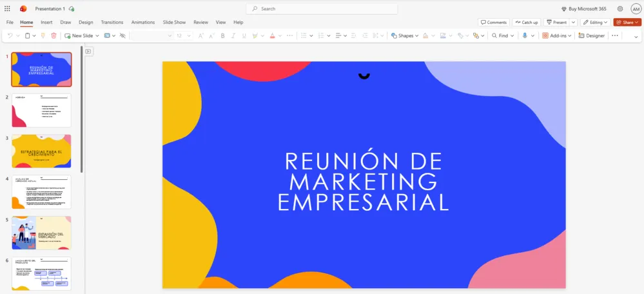Switch to the Insert tab
644x294 pixels.
coord(46,22)
